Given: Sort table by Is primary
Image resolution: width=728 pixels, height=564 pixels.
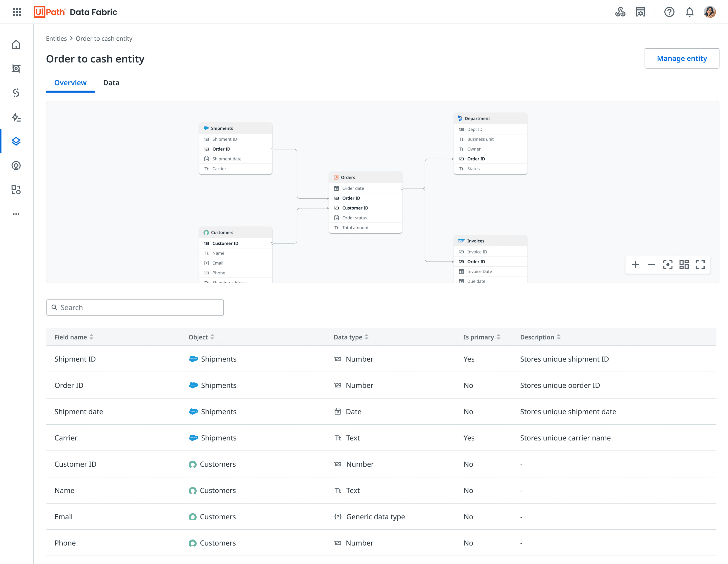Looking at the screenshot, I should pyautogui.click(x=498, y=337).
